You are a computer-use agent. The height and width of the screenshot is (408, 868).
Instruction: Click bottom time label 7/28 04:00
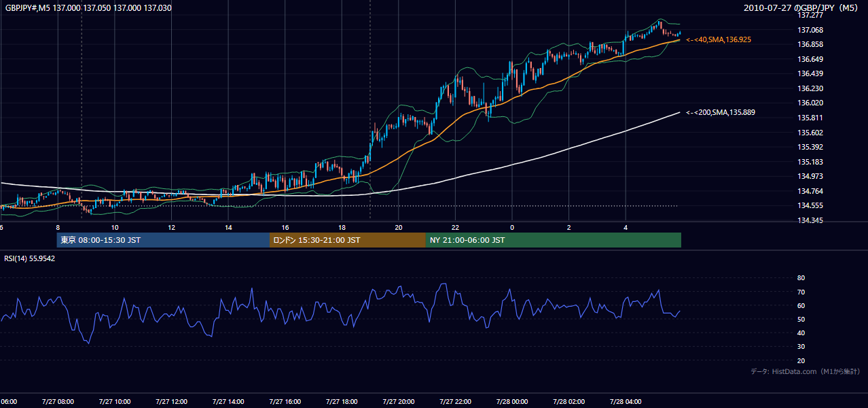click(x=626, y=401)
